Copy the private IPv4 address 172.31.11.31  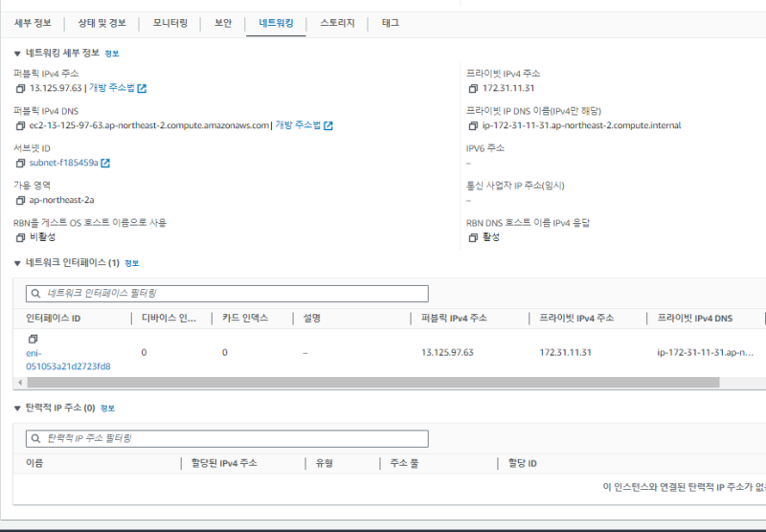point(472,88)
